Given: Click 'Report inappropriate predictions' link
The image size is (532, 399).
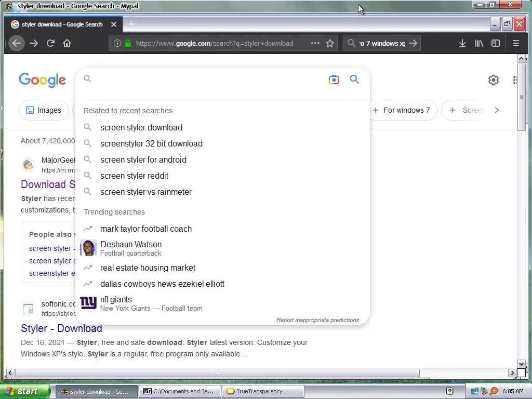Looking at the screenshot, I should point(317,320).
